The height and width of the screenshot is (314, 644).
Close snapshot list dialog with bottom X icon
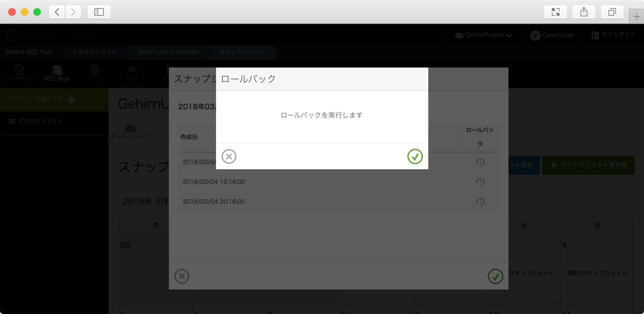tap(182, 276)
